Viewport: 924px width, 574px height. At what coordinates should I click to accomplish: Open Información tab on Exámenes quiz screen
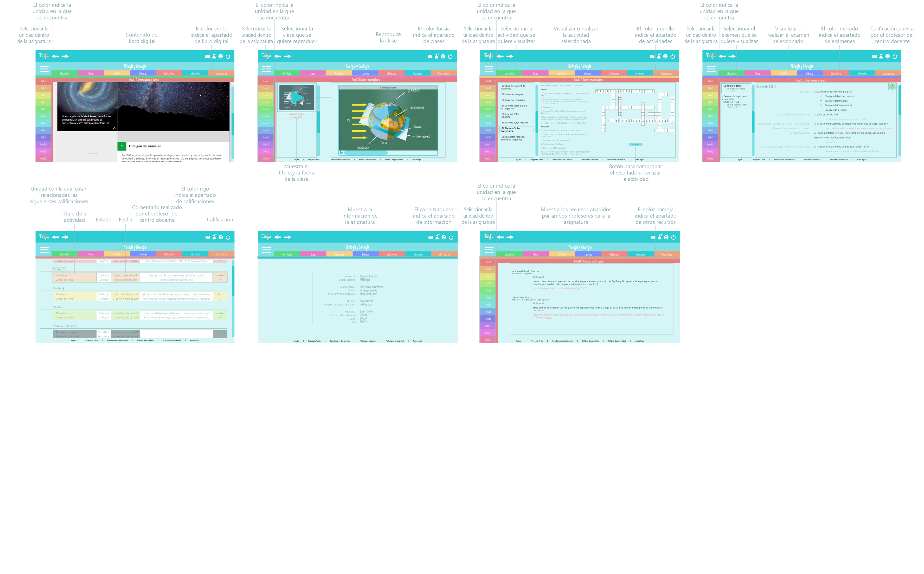862,74
